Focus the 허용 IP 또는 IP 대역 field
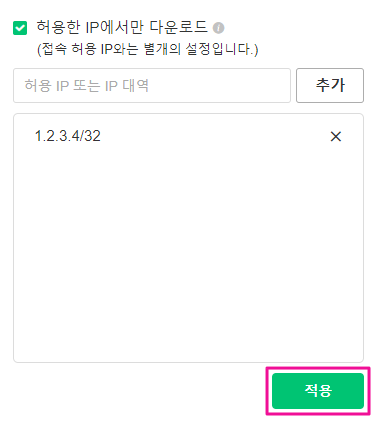 pos(152,86)
